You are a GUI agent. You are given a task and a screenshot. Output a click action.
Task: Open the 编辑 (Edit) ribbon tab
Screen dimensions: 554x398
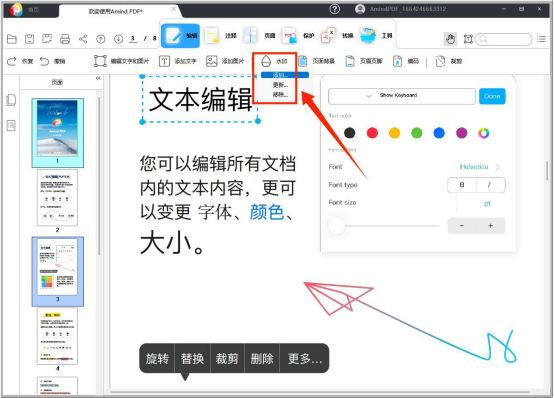coord(181,36)
